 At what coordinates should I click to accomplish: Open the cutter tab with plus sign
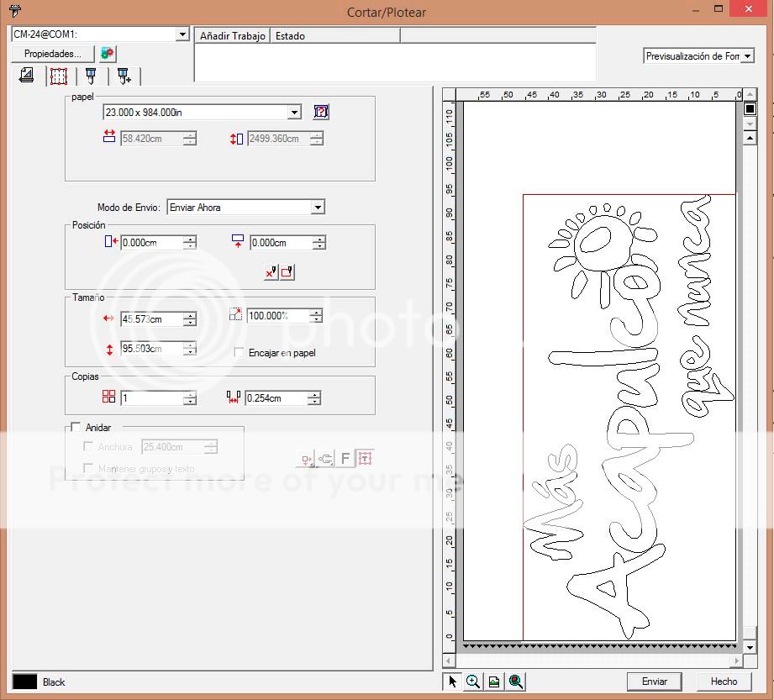(x=124, y=76)
